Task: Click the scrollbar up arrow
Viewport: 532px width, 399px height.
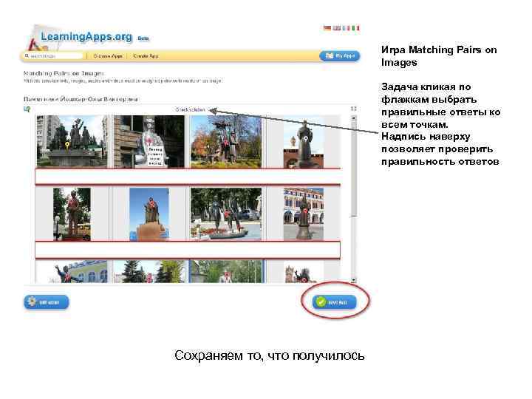Action: point(353,118)
